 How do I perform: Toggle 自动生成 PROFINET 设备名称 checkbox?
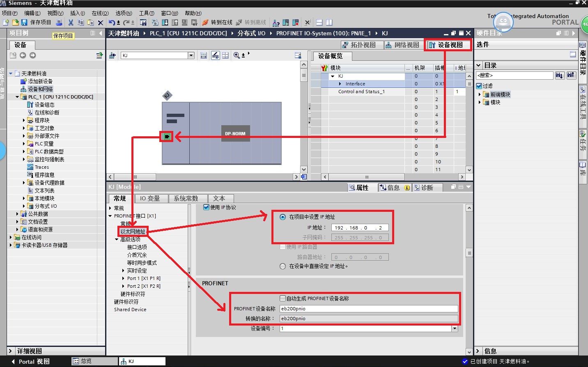click(283, 298)
